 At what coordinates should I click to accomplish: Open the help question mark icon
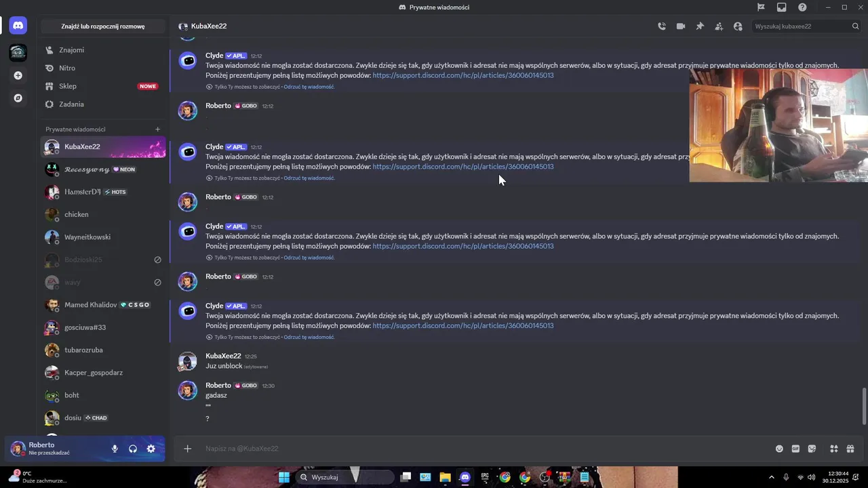tap(802, 7)
